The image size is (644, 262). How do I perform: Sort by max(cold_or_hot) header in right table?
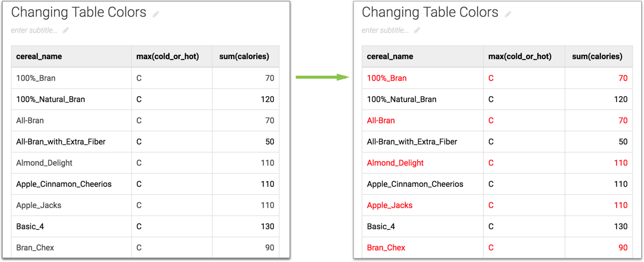[x=520, y=57]
